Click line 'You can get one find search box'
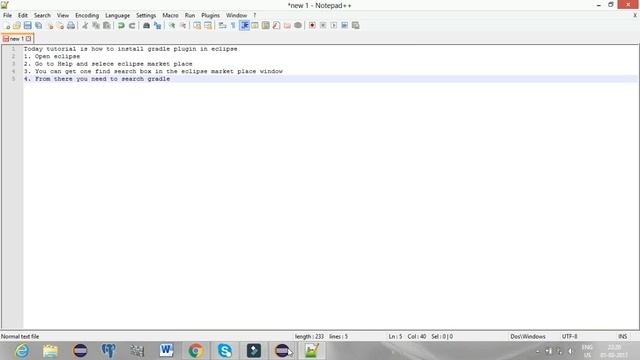The width and height of the screenshot is (640, 360). (153, 71)
